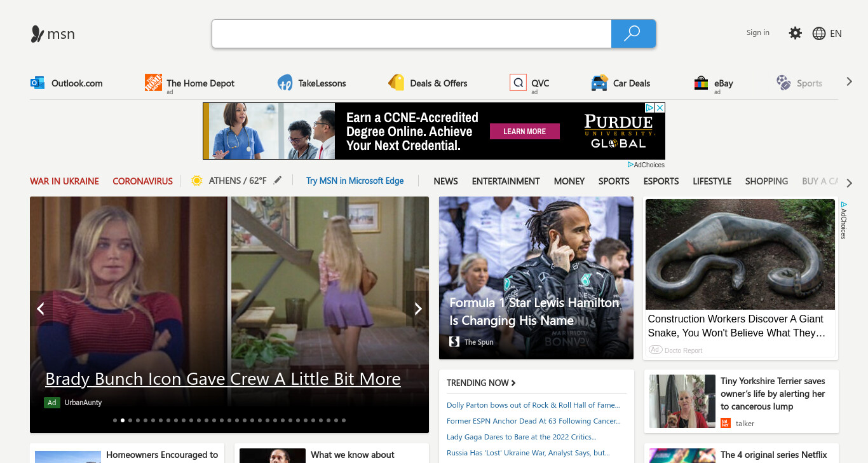
Task: Click the Docto Report sponsor label
Action: pyautogui.click(x=684, y=350)
